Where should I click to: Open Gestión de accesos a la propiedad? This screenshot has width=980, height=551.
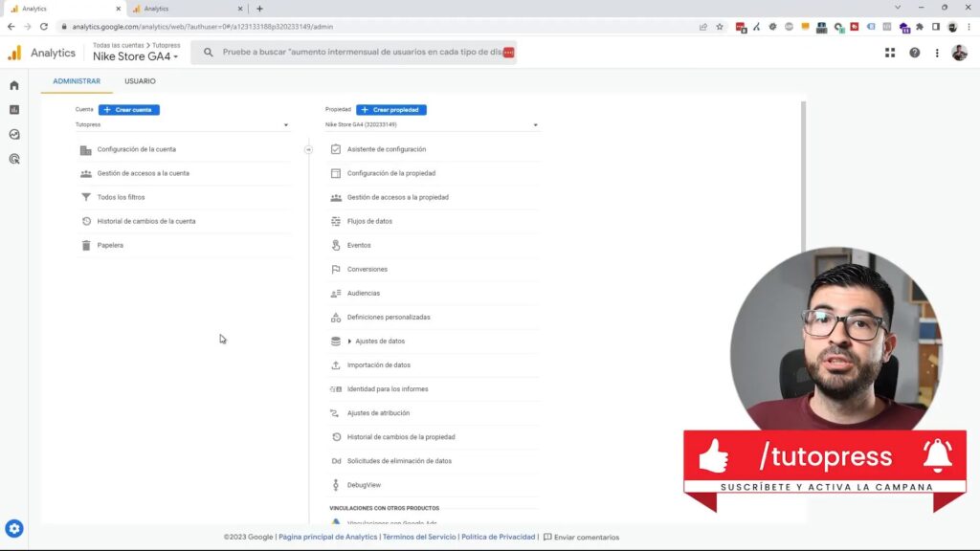point(397,197)
